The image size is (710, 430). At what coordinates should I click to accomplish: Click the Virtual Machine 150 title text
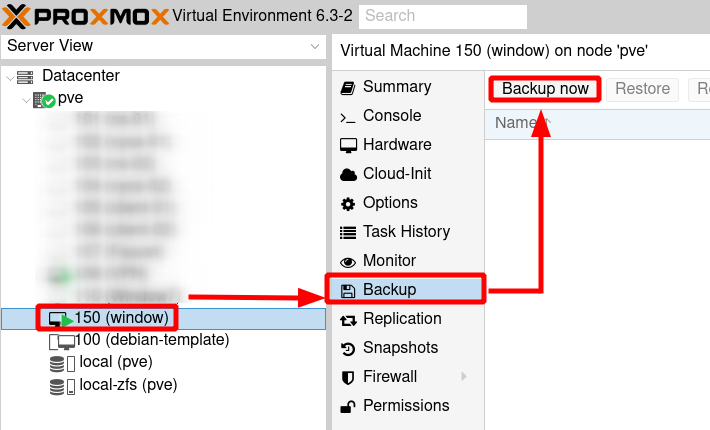494,50
